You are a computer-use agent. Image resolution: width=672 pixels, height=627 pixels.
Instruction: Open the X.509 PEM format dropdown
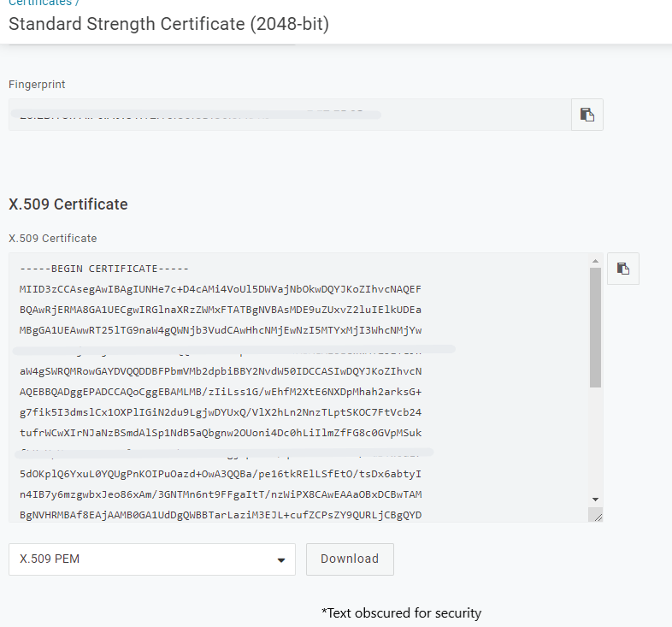coord(151,559)
